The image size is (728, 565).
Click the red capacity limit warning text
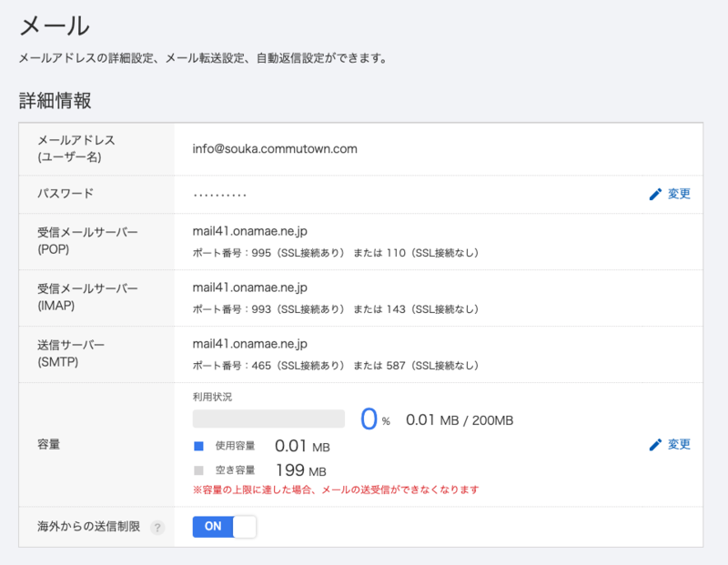coord(335,489)
